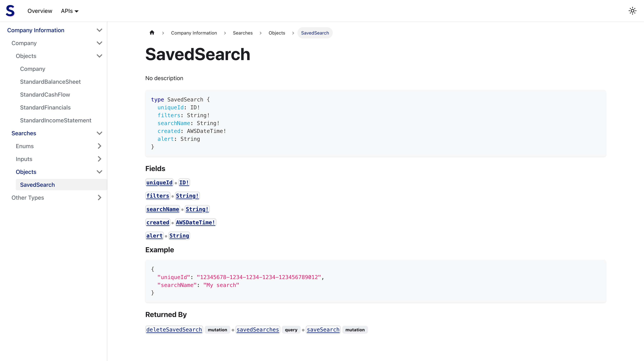Viewport: 644px width, 361px height.
Task: Click the S logo icon
Action: [10, 11]
